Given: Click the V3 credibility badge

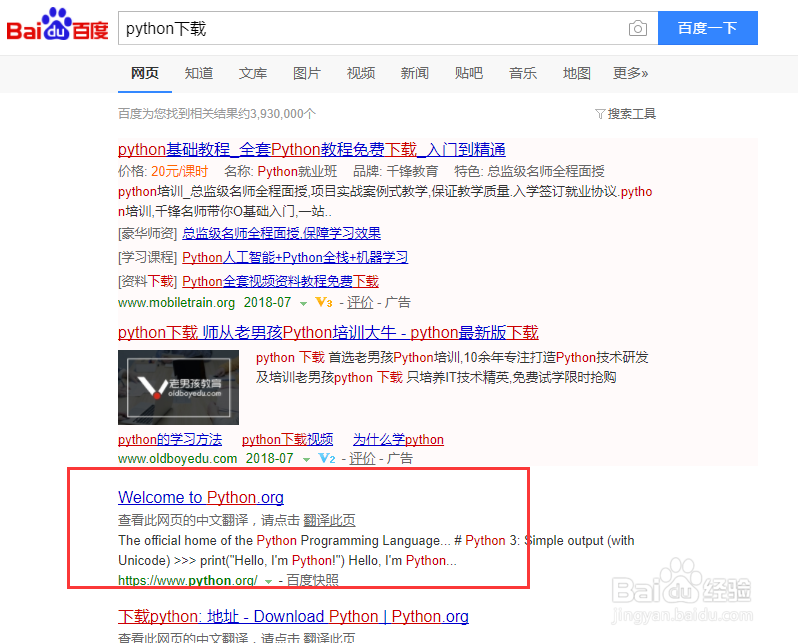Looking at the screenshot, I should 324,302.
